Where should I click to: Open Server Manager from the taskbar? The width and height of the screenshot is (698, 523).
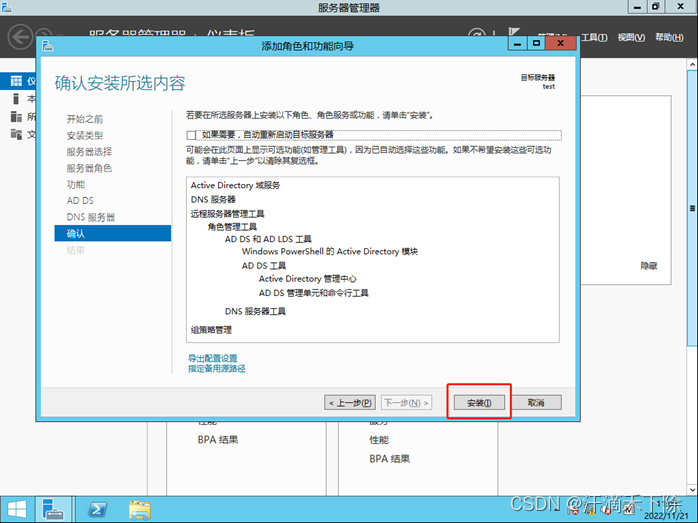[x=53, y=510]
